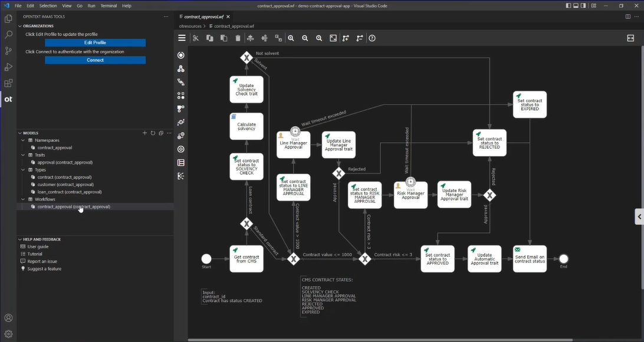Select the Get contract from CMS node
The width and height of the screenshot is (644, 342).
click(247, 259)
